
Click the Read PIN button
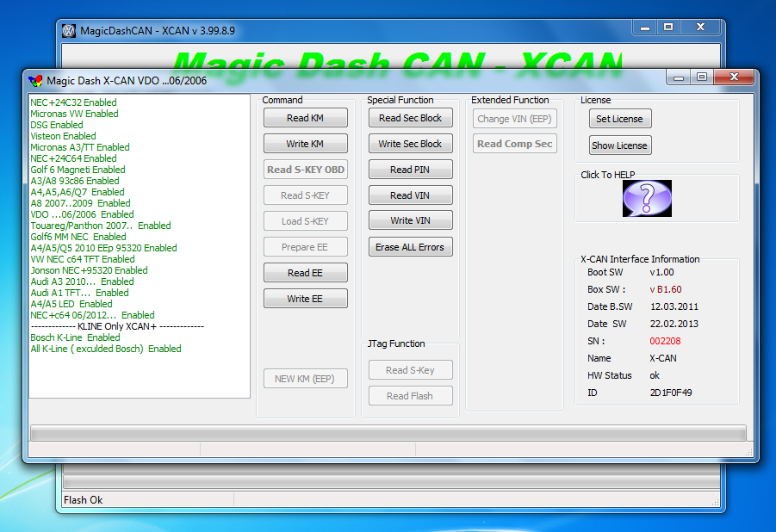tap(410, 169)
